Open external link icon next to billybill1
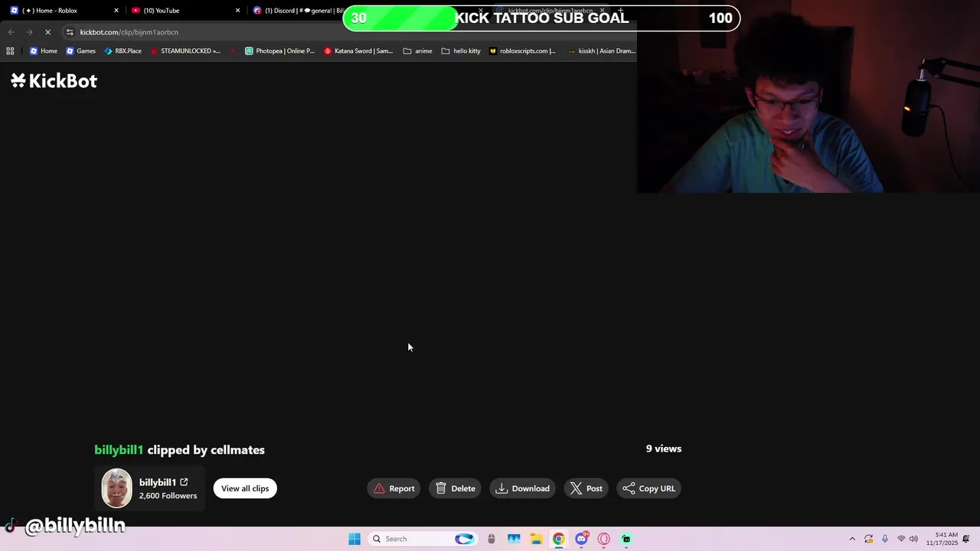This screenshot has height=551, width=980. (184, 482)
